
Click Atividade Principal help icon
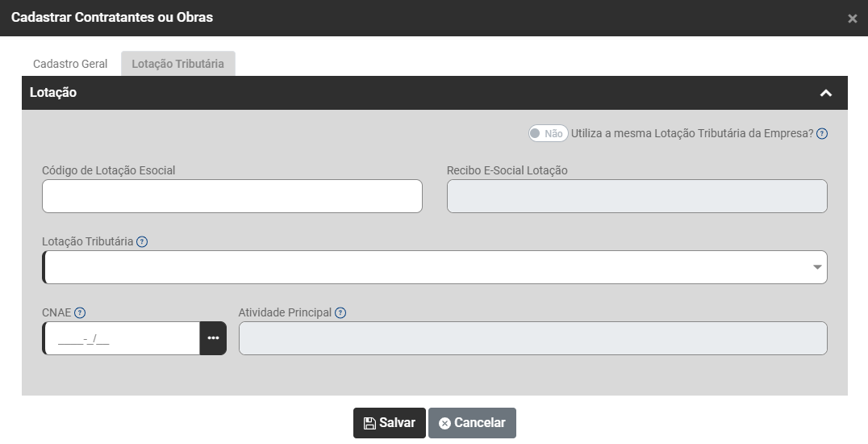(x=340, y=312)
